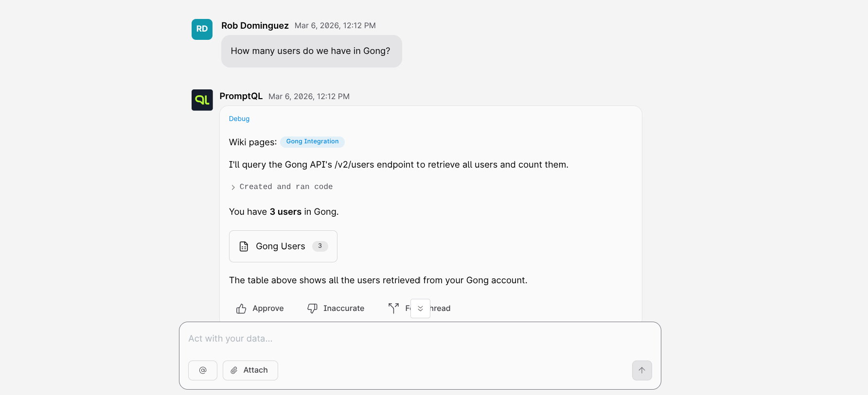
Task: Click the thumbs-up Approve icon
Action: pyautogui.click(x=241, y=309)
